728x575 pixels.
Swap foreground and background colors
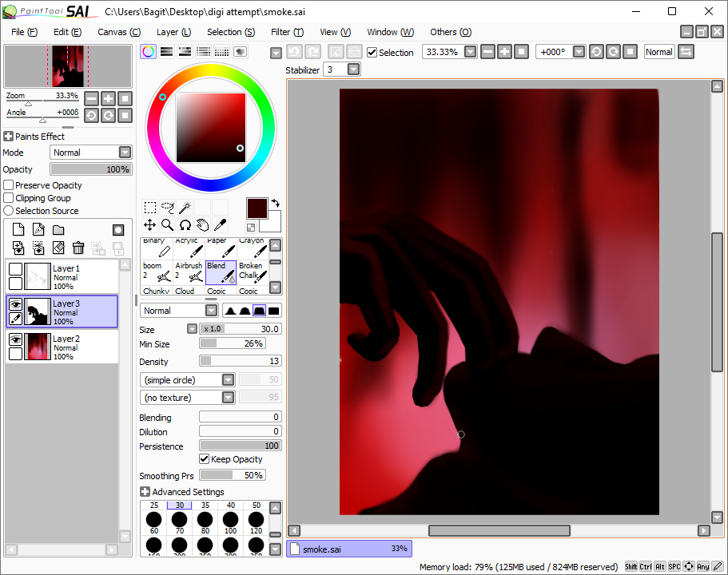(x=276, y=203)
